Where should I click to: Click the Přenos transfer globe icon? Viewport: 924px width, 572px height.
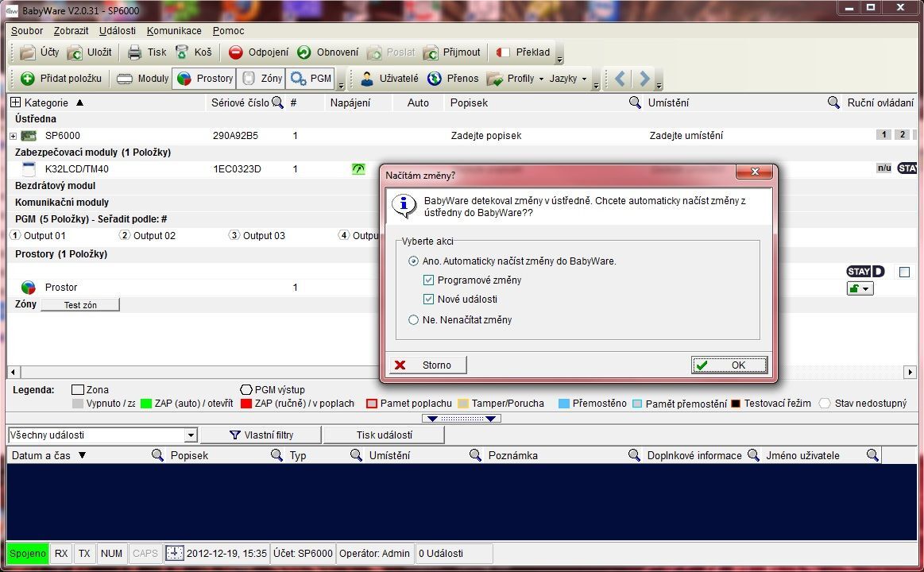pos(435,79)
